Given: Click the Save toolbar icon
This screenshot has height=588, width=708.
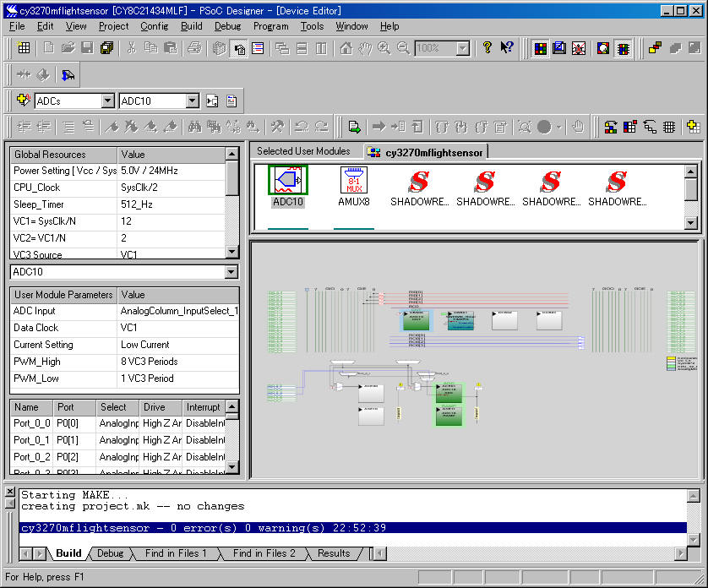Looking at the screenshot, I should pyautogui.click(x=87, y=48).
